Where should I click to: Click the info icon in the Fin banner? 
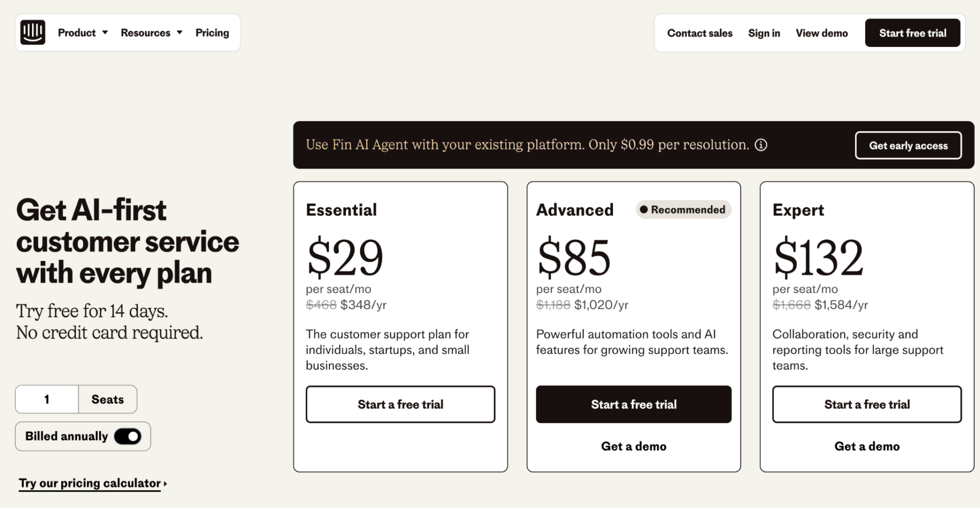(761, 145)
